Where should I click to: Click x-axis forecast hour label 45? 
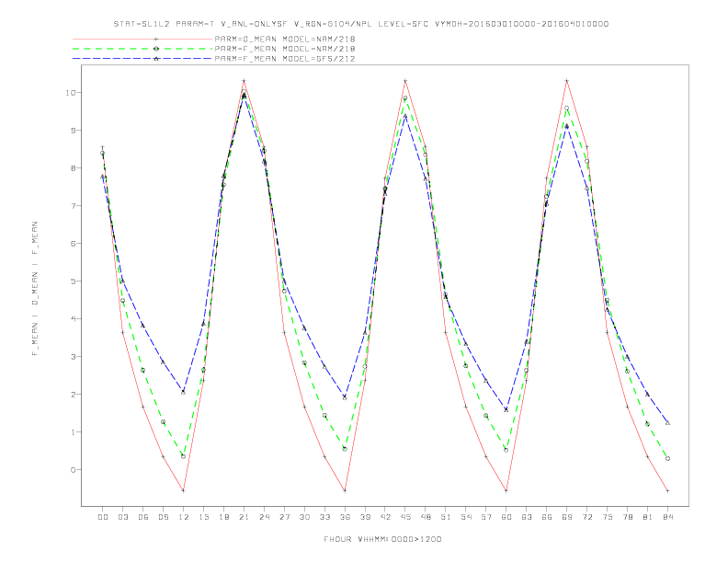point(405,517)
